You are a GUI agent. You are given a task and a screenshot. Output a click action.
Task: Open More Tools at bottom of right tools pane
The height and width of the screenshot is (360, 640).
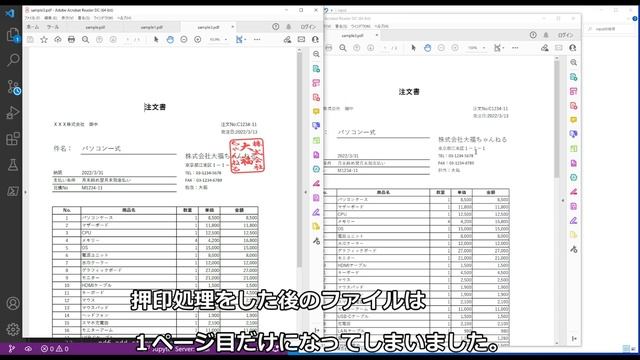point(573,249)
